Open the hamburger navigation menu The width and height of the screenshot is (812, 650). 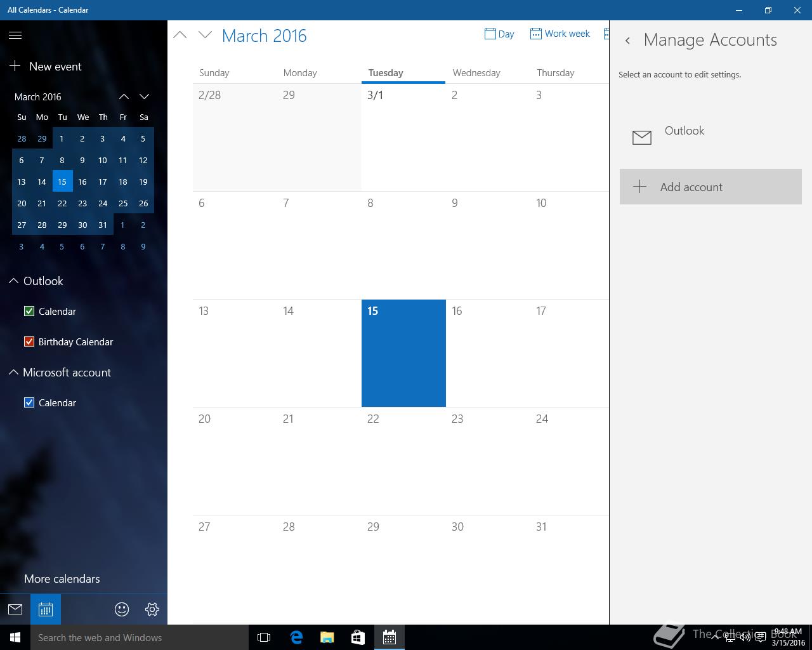click(15, 36)
